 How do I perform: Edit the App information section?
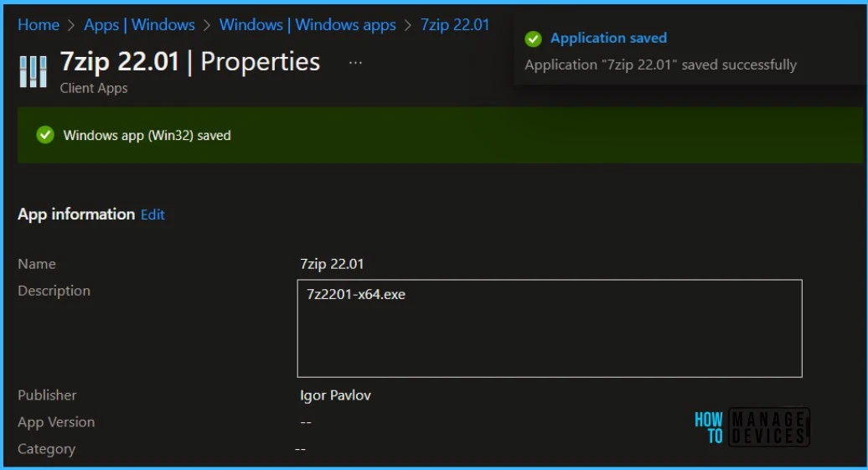click(152, 214)
